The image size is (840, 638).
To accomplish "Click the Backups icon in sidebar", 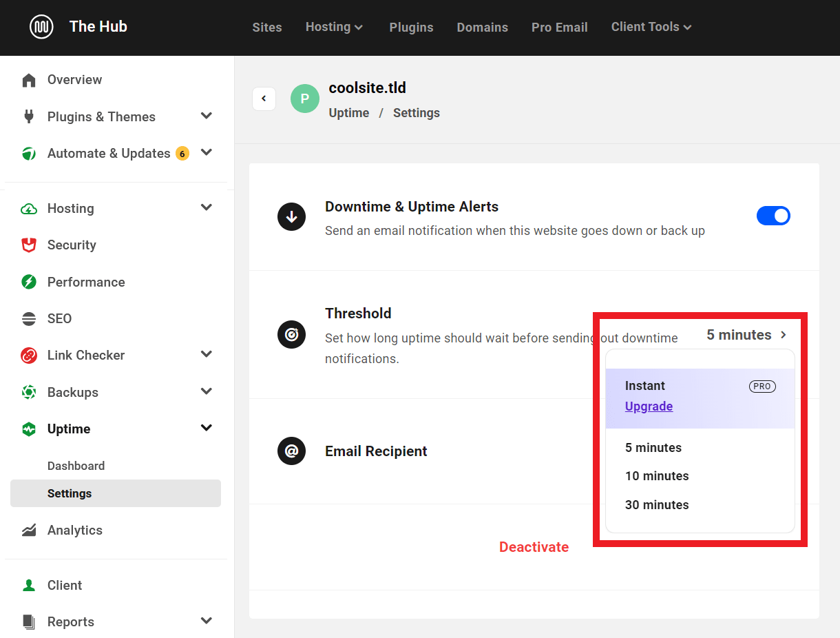I will pyautogui.click(x=29, y=392).
